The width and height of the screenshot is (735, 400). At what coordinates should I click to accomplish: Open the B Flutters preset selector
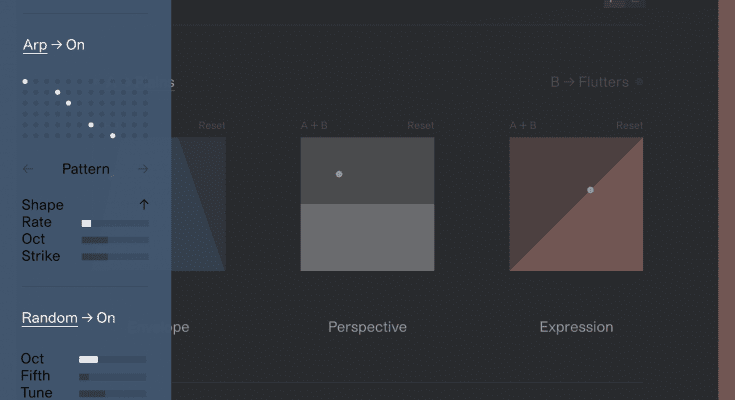(x=589, y=82)
